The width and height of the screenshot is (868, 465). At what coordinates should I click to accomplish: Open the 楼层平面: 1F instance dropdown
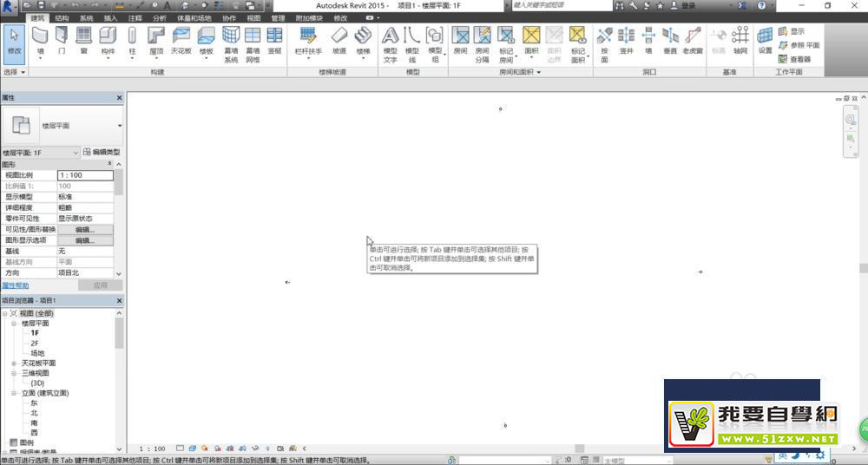click(x=76, y=152)
